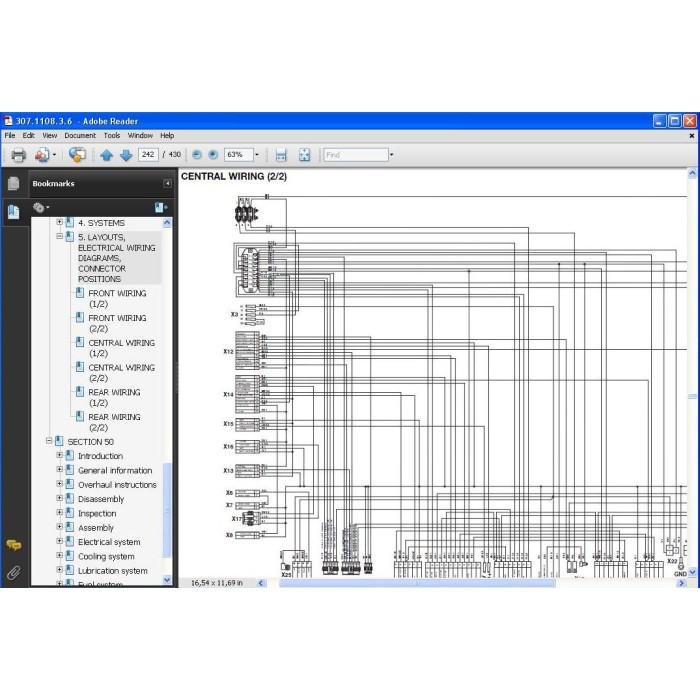Click bookmark icon beside FRONT WIRING (1/2)
Screen dimensions: 700x700
point(80,293)
